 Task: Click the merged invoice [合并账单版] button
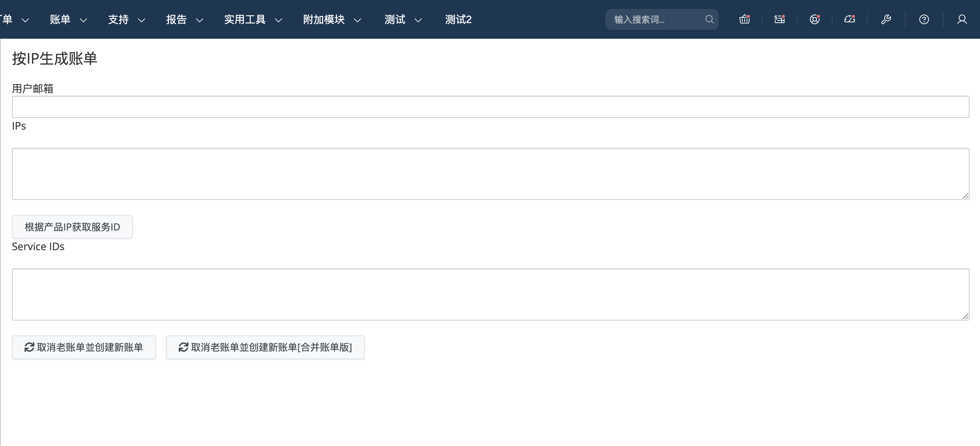(265, 347)
